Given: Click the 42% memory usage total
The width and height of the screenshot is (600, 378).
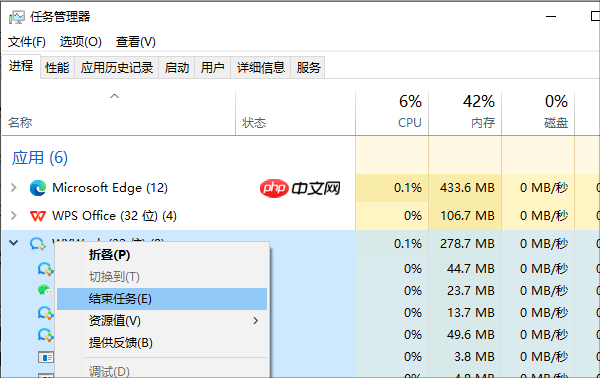Looking at the screenshot, I should tap(479, 101).
